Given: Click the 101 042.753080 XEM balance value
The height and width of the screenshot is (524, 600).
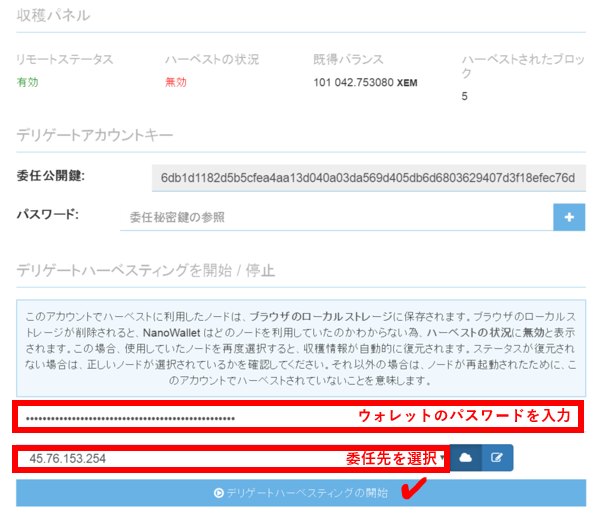Looking at the screenshot, I should pyautogui.click(x=365, y=82).
